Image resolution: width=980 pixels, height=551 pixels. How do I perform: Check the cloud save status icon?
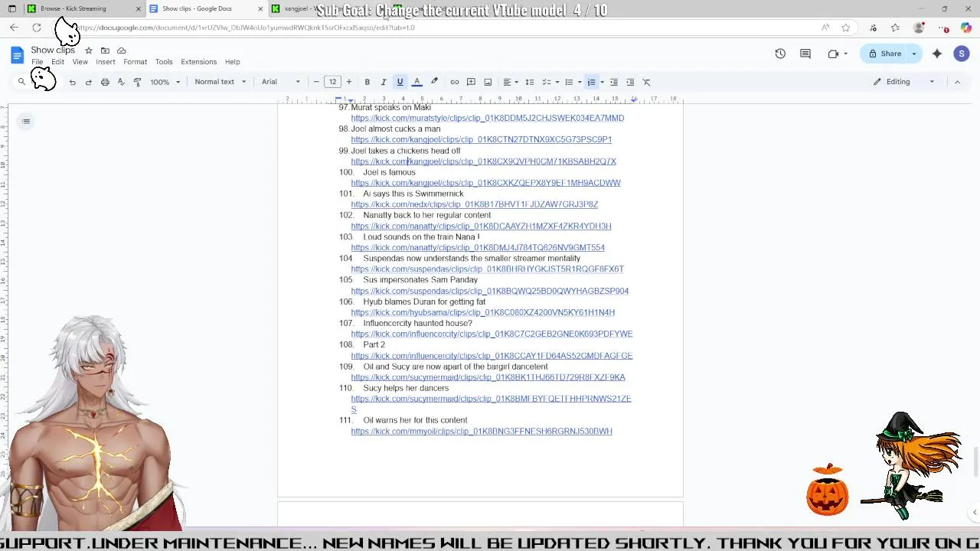[121, 51]
